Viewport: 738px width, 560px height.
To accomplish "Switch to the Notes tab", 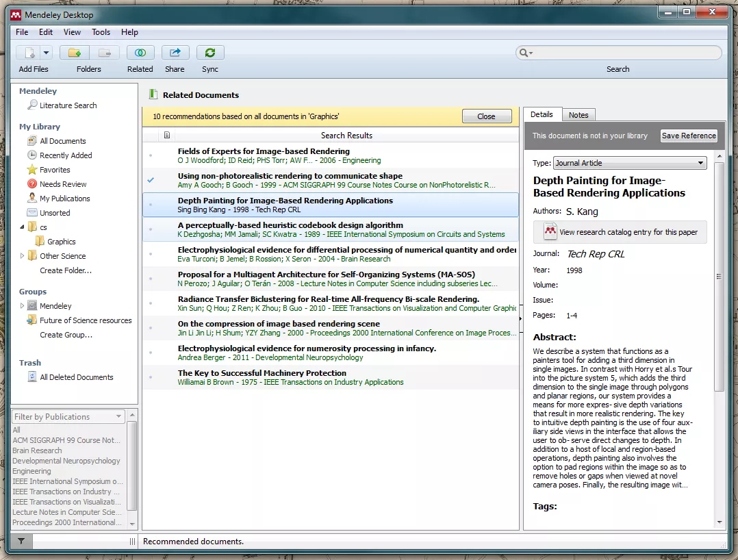I will point(578,115).
